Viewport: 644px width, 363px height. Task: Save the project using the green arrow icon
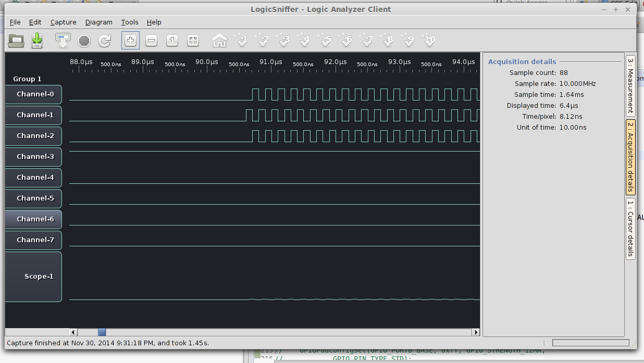click(x=37, y=40)
